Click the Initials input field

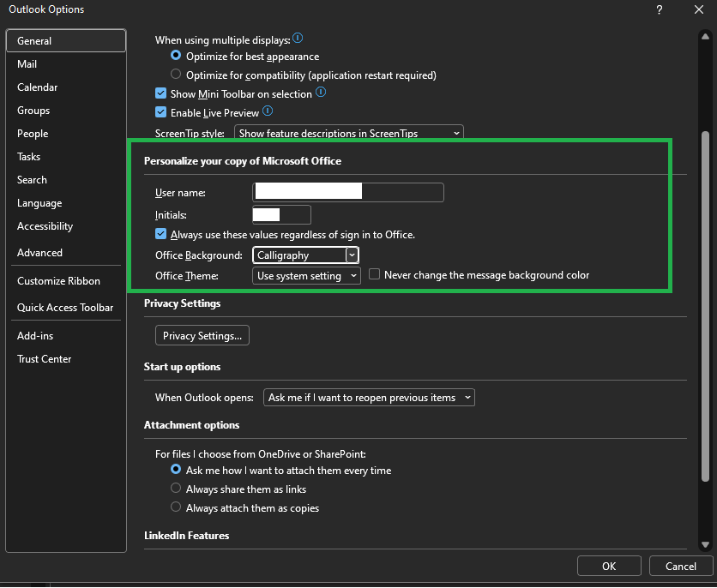click(281, 215)
